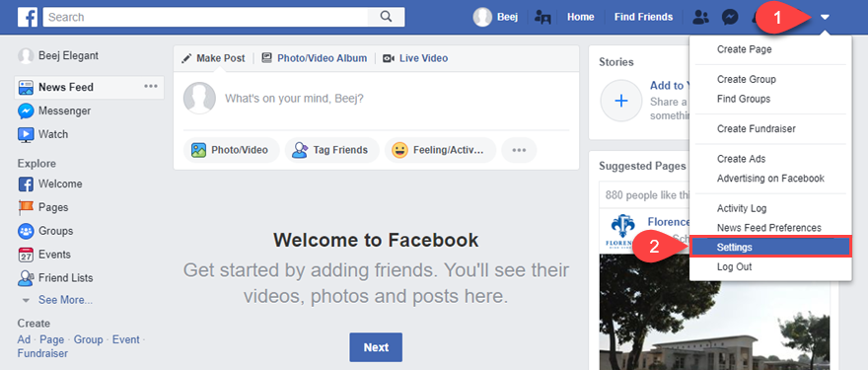Expand See More in the Explore section

point(65,300)
